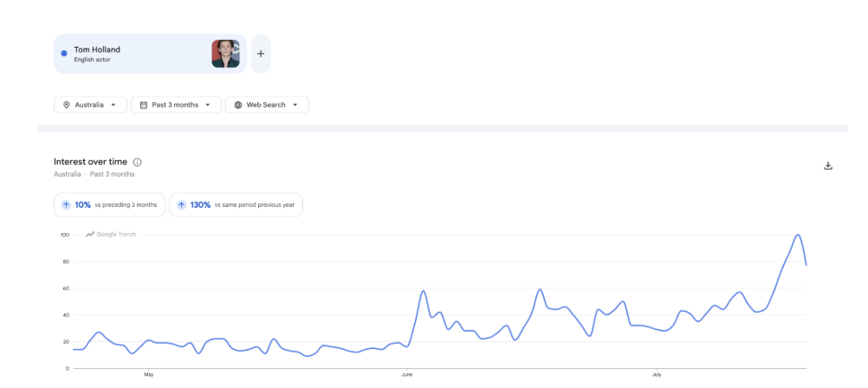
Task: Open the Web Search type dropdown
Action: coord(267,105)
